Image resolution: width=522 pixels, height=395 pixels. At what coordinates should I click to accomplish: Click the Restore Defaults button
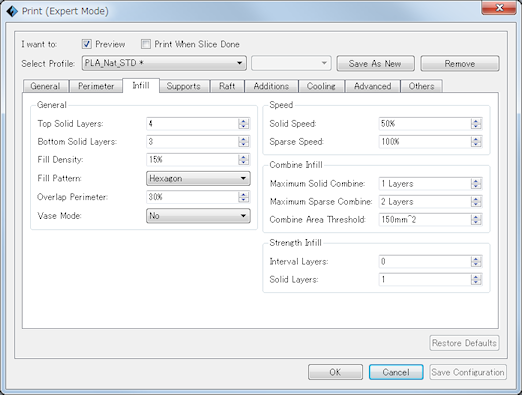(x=464, y=343)
